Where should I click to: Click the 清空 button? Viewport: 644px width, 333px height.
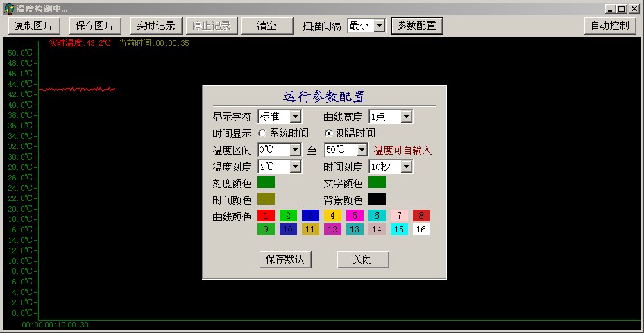coord(267,26)
